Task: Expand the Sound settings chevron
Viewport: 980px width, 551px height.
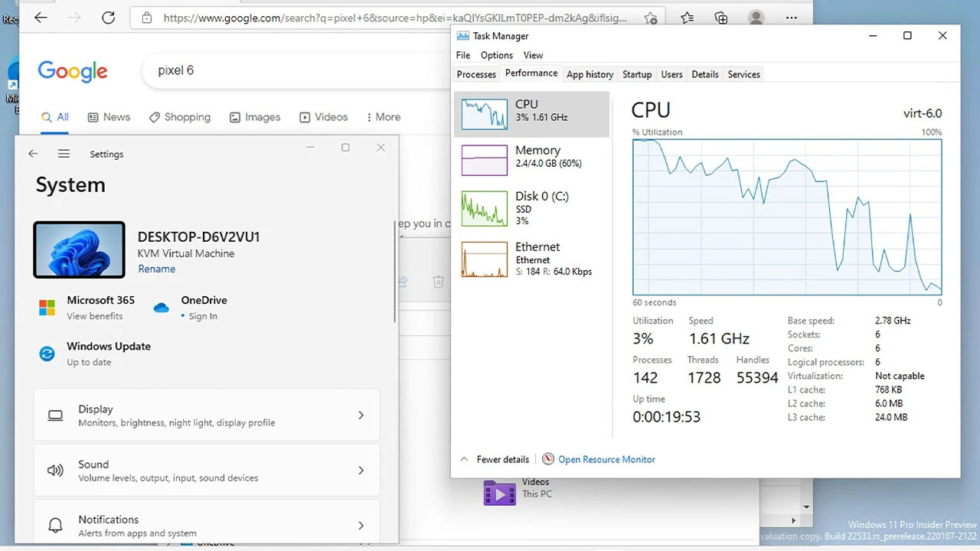Action: pyautogui.click(x=361, y=471)
